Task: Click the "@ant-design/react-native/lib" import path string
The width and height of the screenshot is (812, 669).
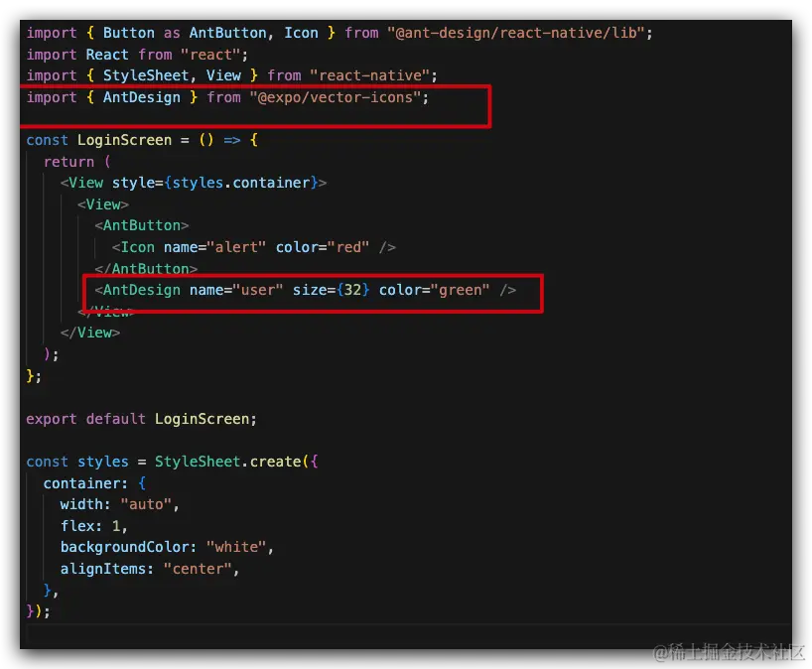Action: 516,33
